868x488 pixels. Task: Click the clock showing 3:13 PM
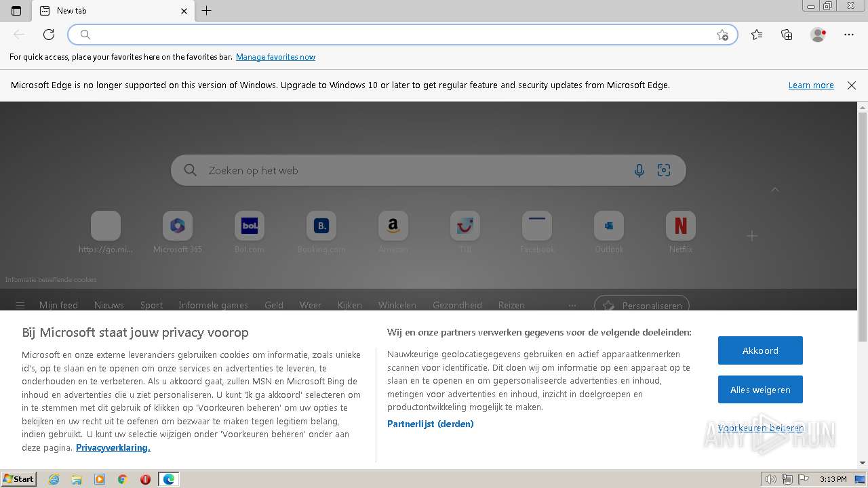[833, 479]
